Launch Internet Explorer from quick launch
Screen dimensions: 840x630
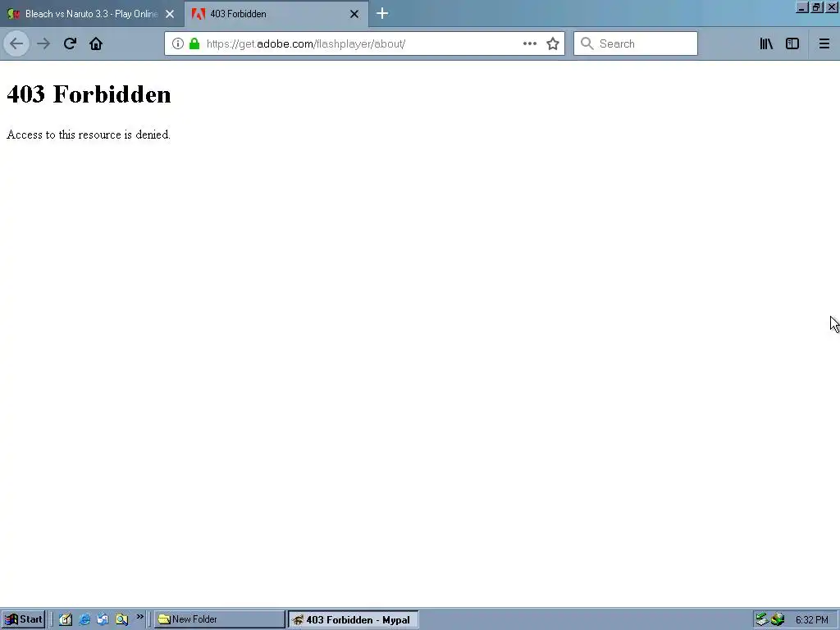(x=84, y=619)
